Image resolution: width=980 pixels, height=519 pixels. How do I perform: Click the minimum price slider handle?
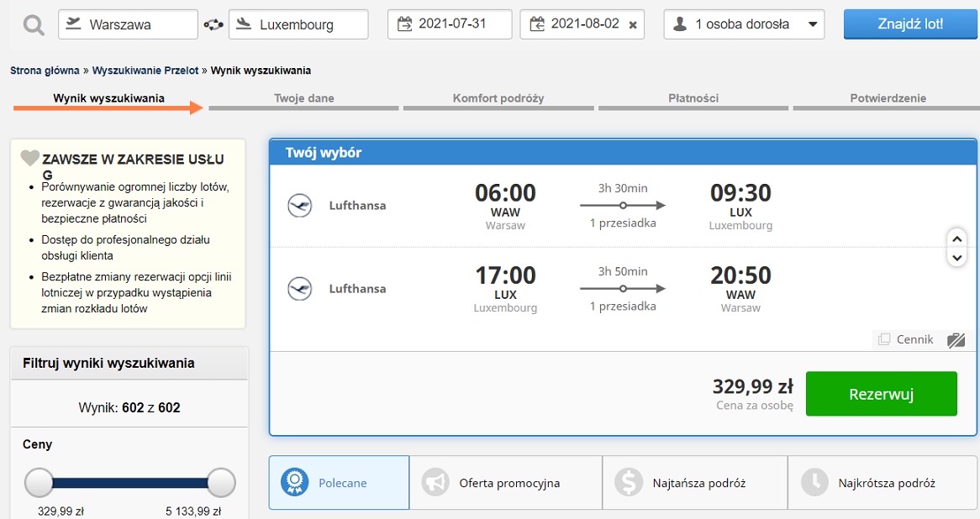coord(39,483)
